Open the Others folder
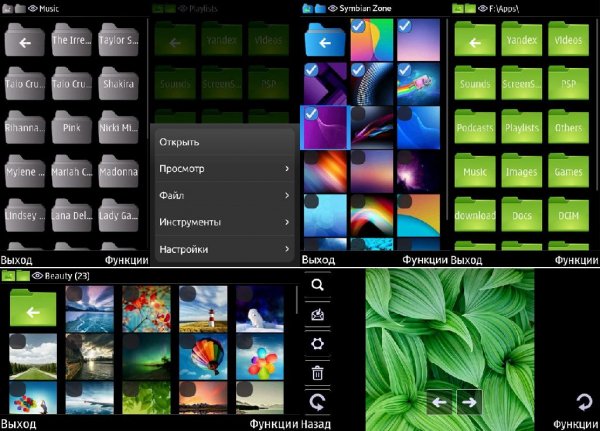 point(568,127)
